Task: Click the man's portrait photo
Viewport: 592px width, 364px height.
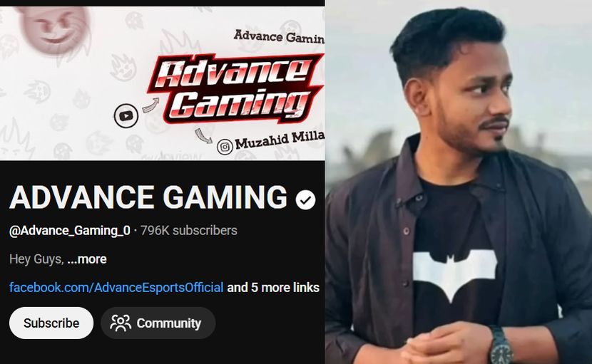Action: pyautogui.click(x=459, y=182)
